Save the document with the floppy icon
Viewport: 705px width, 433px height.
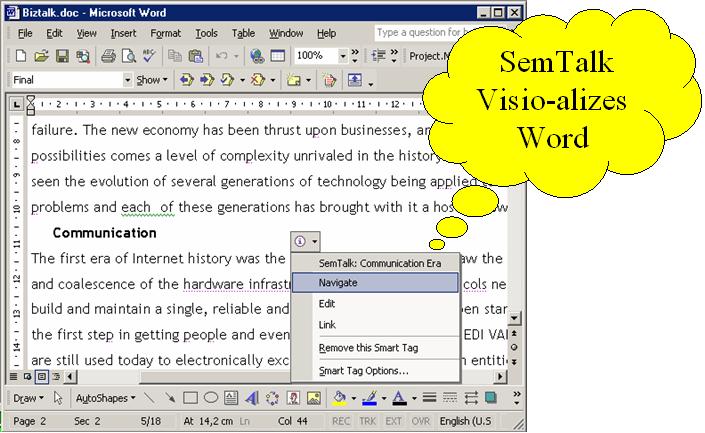[x=62, y=56]
